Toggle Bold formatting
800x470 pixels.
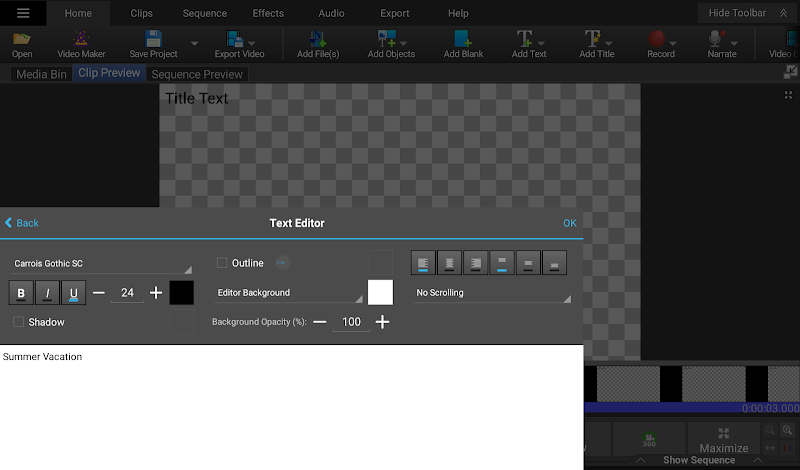21,293
